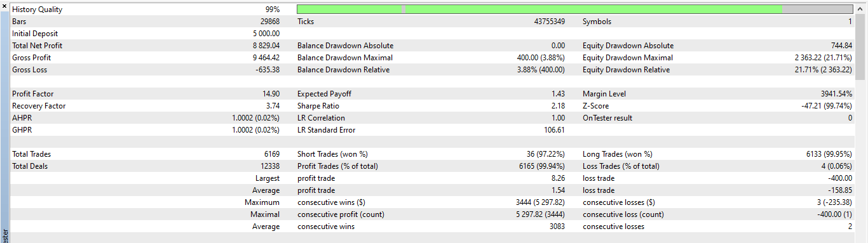868x243 pixels.
Task: Click the Bars value 29868
Action: pos(269,22)
